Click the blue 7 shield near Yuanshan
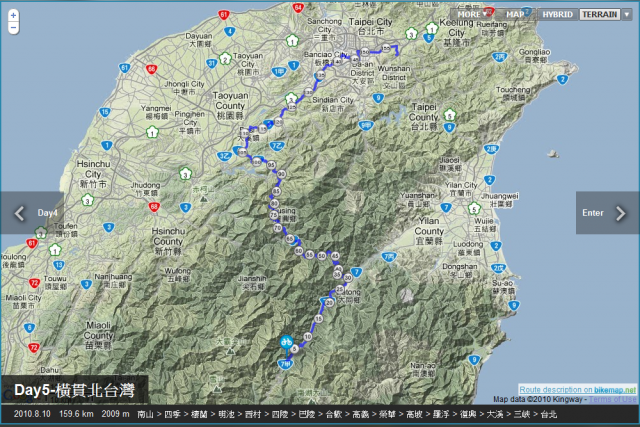 pos(446,208)
